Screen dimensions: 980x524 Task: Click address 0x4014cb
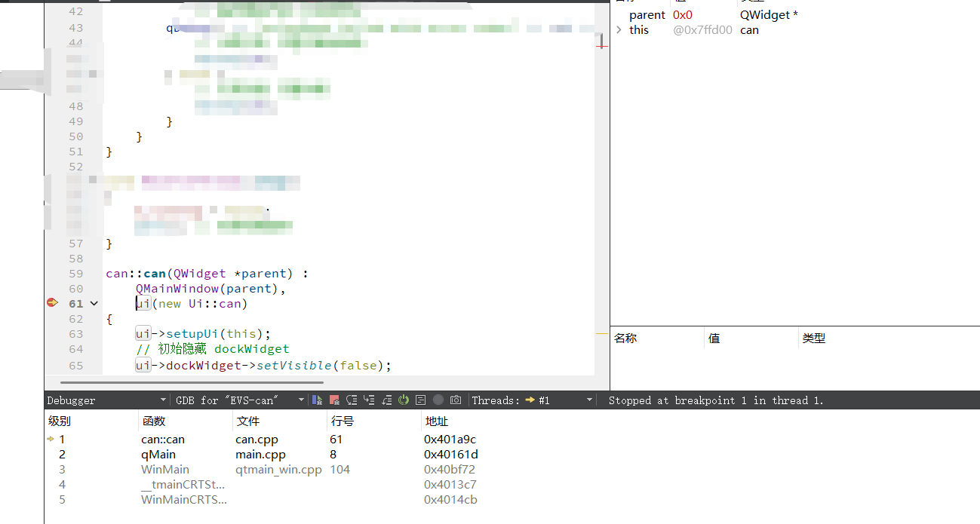(450, 499)
